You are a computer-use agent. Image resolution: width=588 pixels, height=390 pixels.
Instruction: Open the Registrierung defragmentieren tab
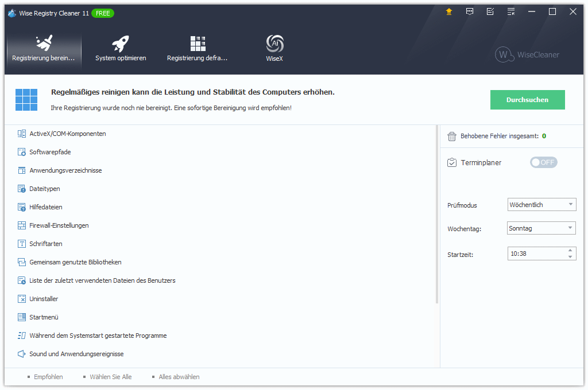[197, 48]
